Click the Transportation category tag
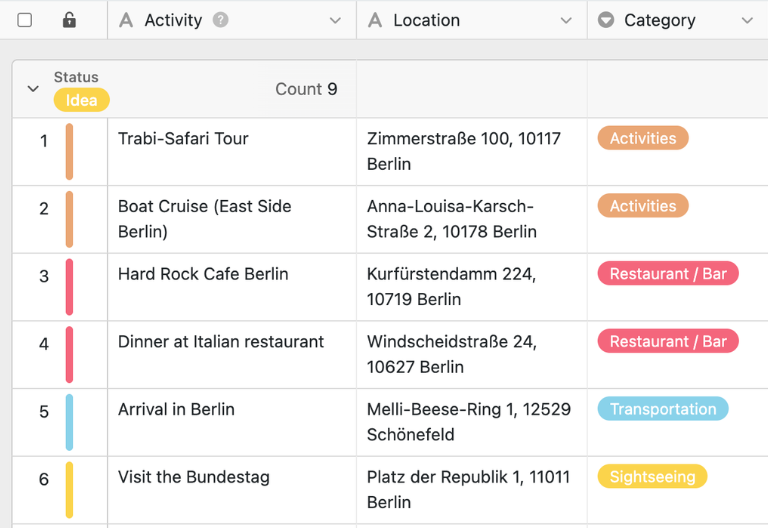This screenshot has height=528, width=768. point(663,408)
